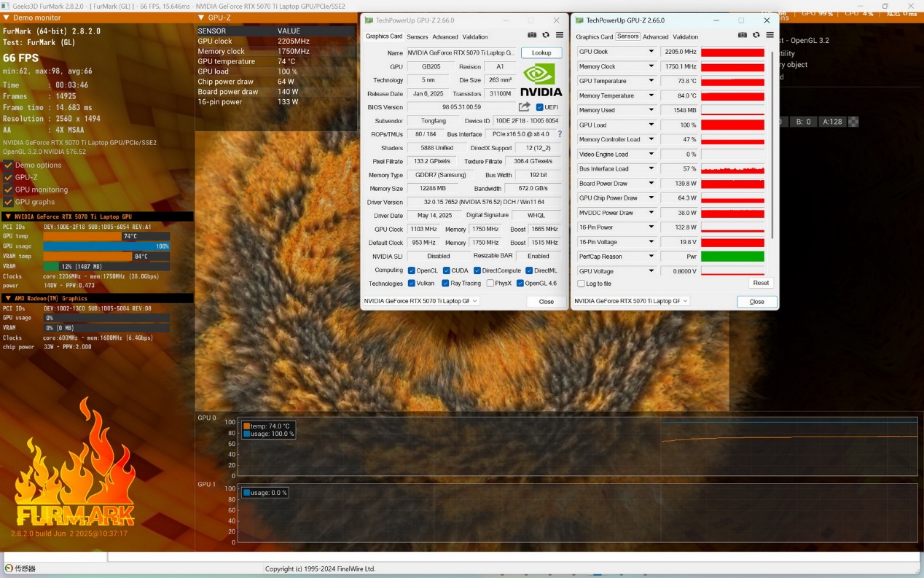Viewport: 924px width, 578px height.
Task: Click the GPU 0 graph legend box
Action: coord(269,430)
